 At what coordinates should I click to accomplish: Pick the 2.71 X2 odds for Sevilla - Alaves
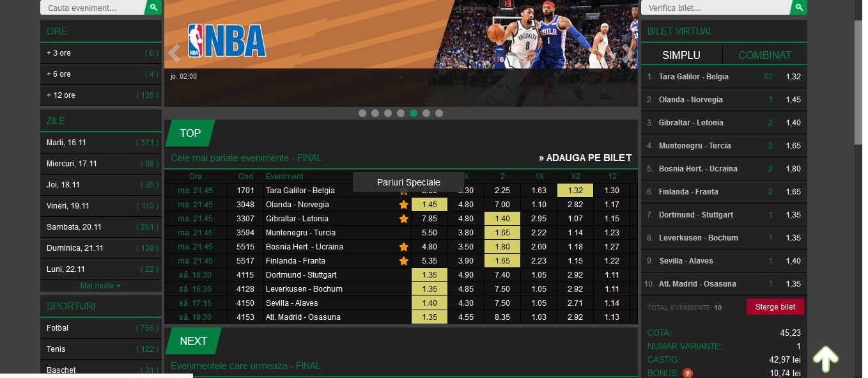point(575,303)
